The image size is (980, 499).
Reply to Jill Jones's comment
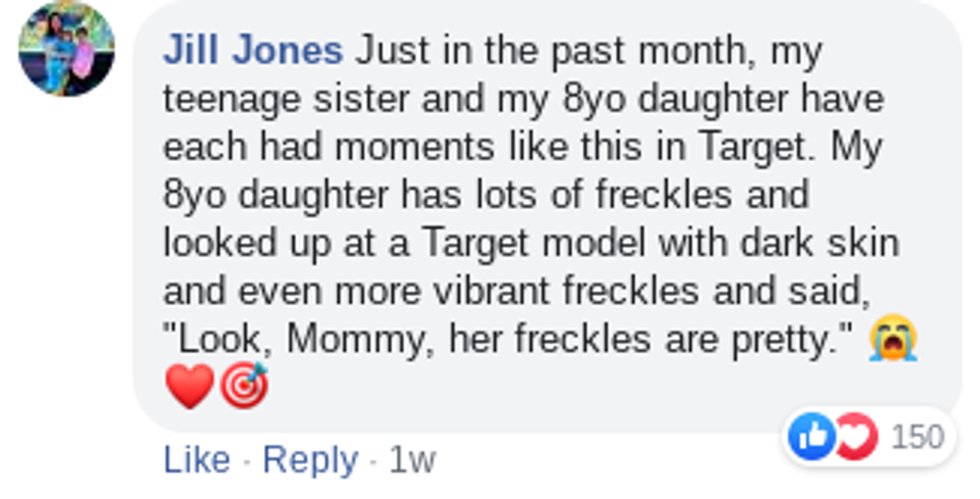[310, 460]
